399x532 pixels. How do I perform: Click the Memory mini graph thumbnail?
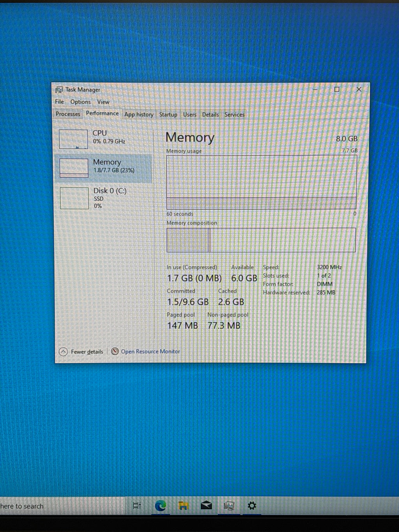tap(74, 168)
